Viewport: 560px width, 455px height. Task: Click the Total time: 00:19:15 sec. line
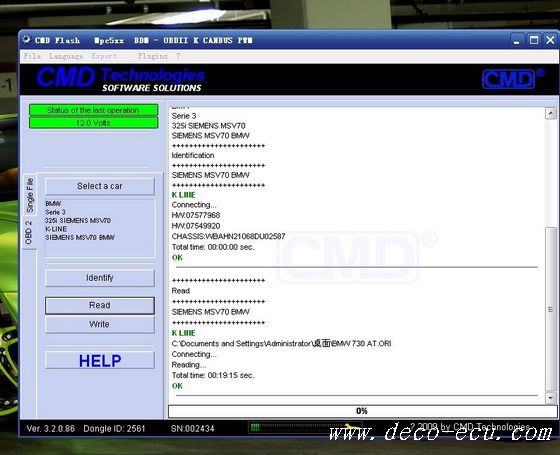pos(213,375)
